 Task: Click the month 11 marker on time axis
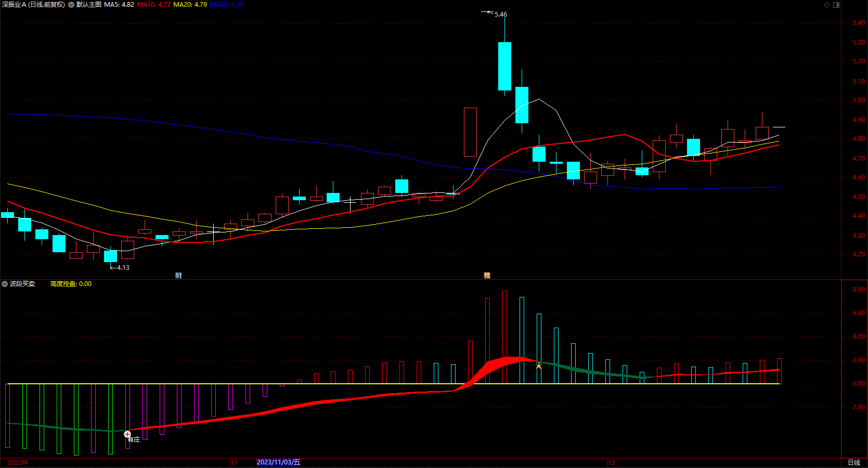tap(234, 463)
